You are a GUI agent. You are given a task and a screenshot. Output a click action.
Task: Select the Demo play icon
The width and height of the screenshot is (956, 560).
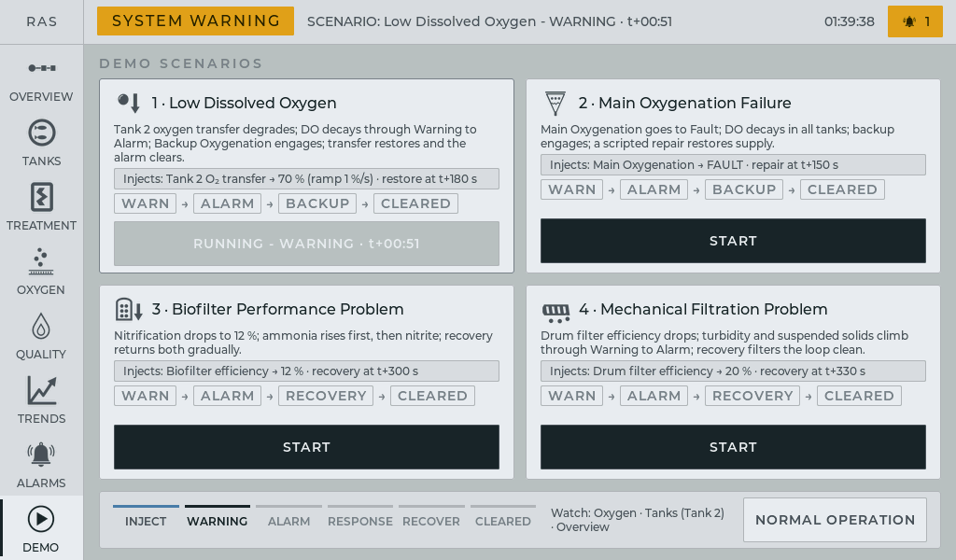click(x=41, y=519)
